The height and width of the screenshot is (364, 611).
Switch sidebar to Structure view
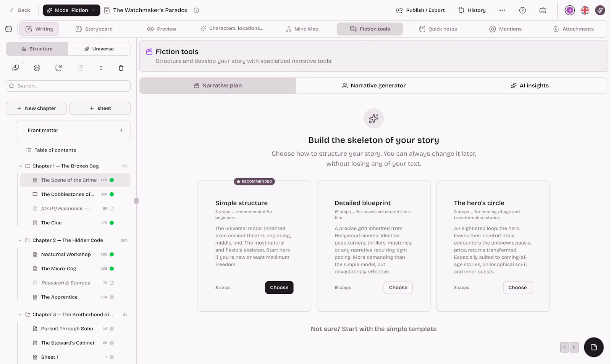37,49
